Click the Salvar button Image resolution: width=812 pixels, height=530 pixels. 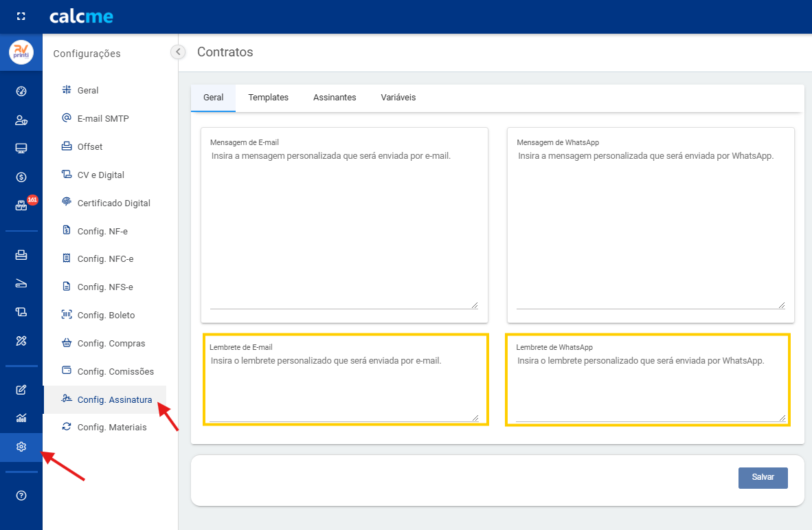(x=763, y=477)
